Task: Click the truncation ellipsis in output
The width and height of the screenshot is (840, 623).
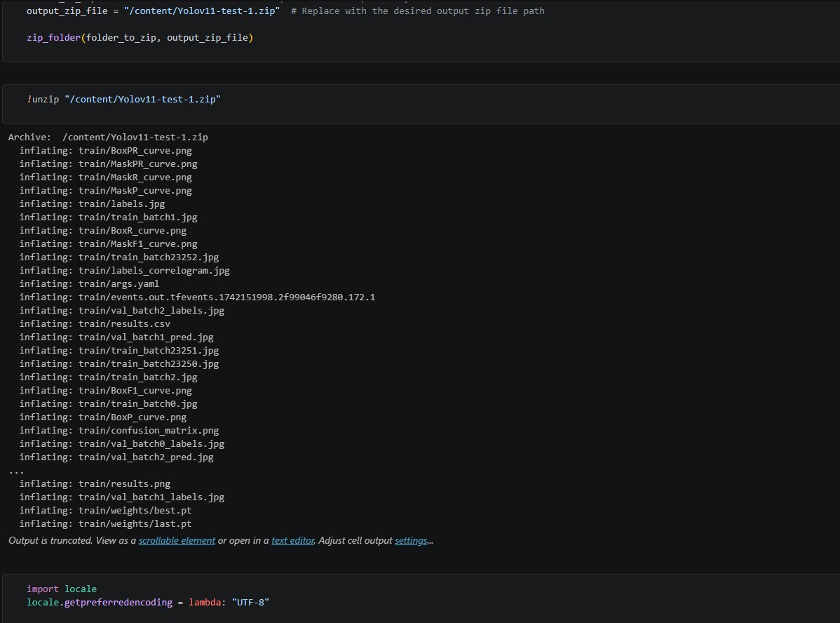Action: [x=16, y=471]
